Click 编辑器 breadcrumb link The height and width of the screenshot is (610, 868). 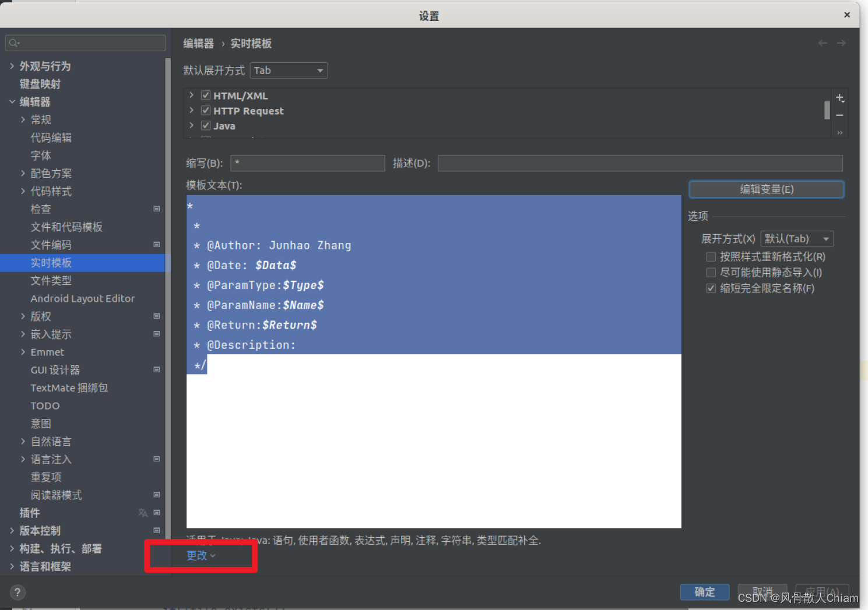coord(198,44)
